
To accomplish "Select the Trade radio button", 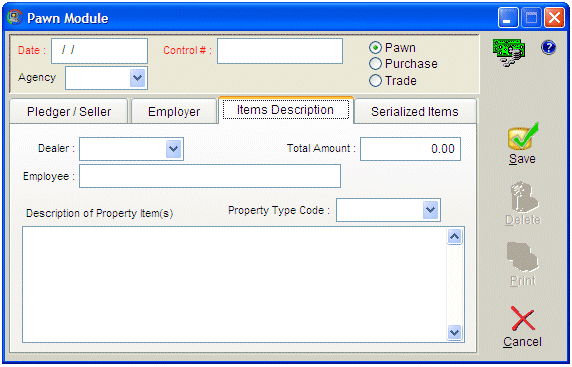I will pyautogui.click(x=375, y=80).
